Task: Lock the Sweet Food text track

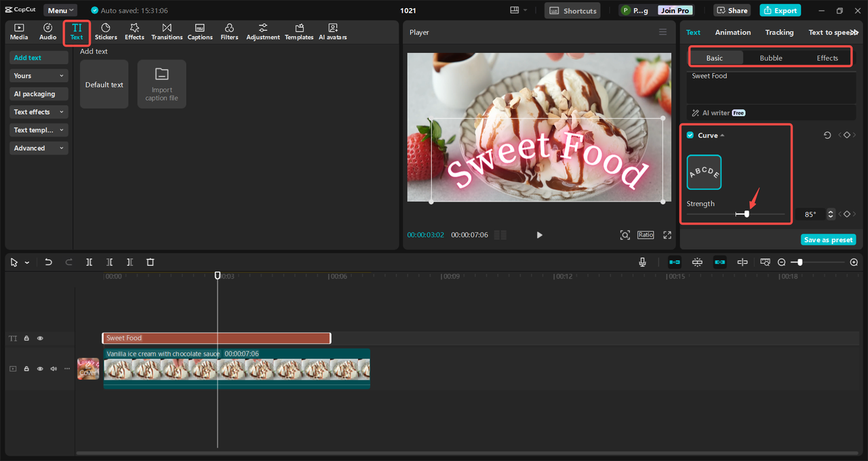Action: [26, 338]
